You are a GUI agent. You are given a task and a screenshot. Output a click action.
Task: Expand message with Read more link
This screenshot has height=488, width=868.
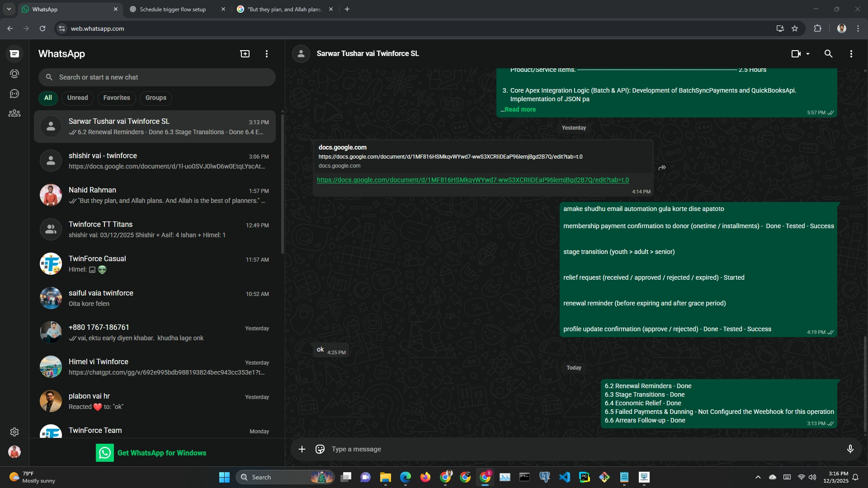[x=520, y=109]
